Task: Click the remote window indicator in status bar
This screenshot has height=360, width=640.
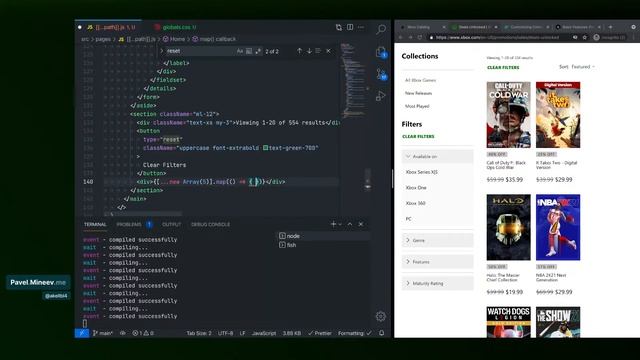Action: click(82, 333)
